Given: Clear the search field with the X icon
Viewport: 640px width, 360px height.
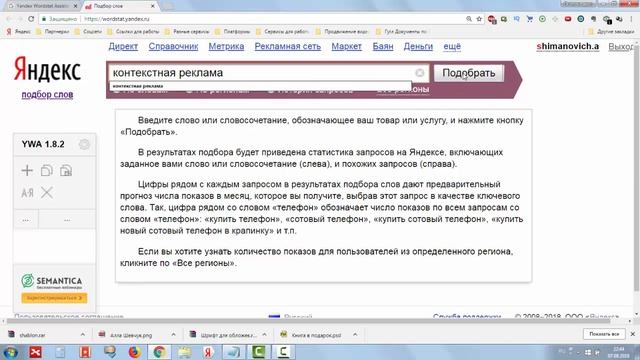Looking at the screenshot, I should point(420,73).
